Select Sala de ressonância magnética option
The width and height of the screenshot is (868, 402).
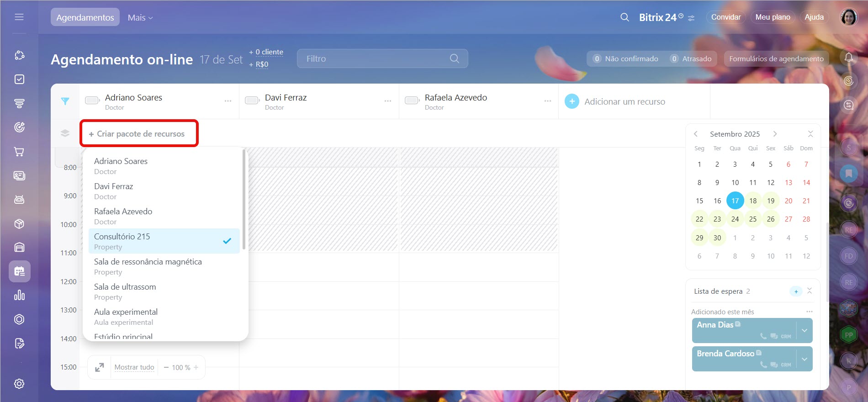pos(164,266)
